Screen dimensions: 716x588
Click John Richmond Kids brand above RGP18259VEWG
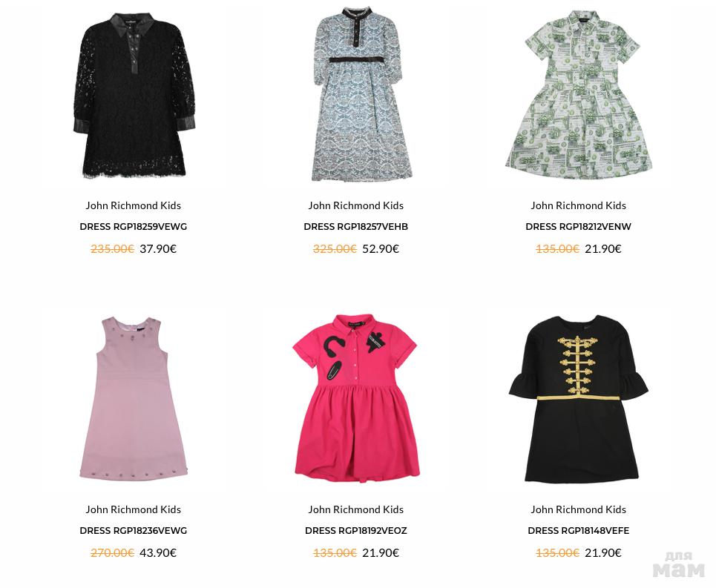click(x=134, y=205)
